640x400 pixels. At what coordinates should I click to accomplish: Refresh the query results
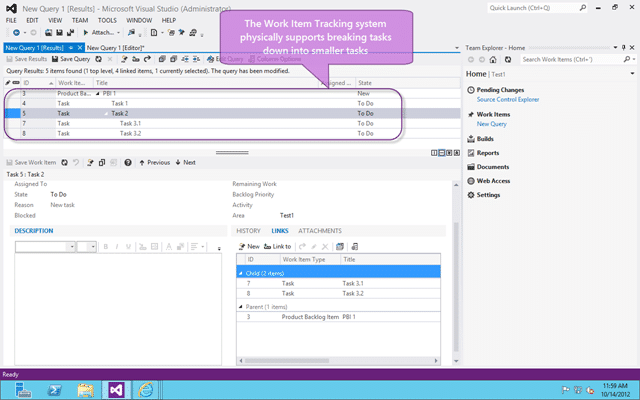point(98,59)
